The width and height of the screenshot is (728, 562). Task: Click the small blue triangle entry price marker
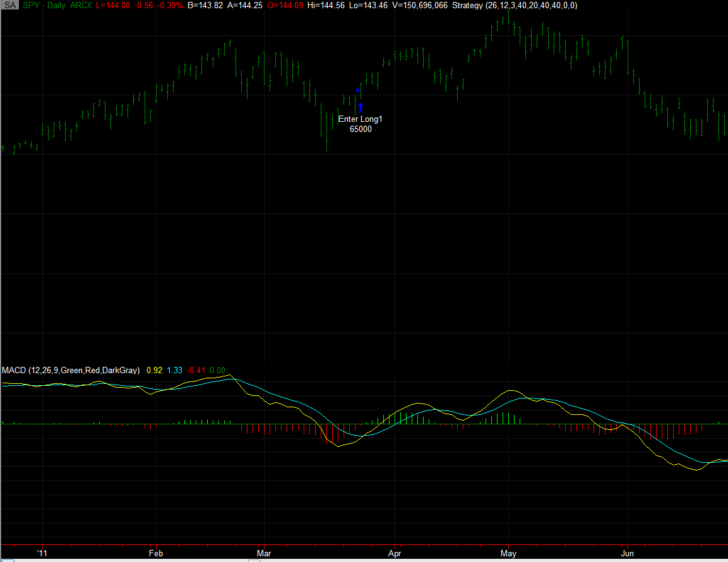tap(358, 90)
